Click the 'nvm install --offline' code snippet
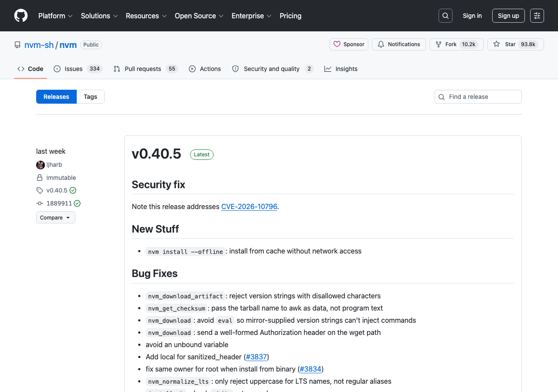Viewport: 558px width, 392px height. coord(186,251)
